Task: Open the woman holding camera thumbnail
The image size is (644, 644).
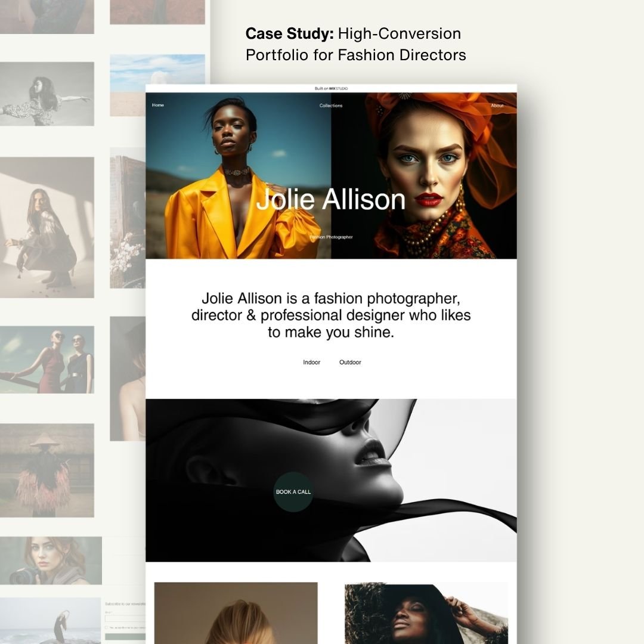Action: point(51,561)
